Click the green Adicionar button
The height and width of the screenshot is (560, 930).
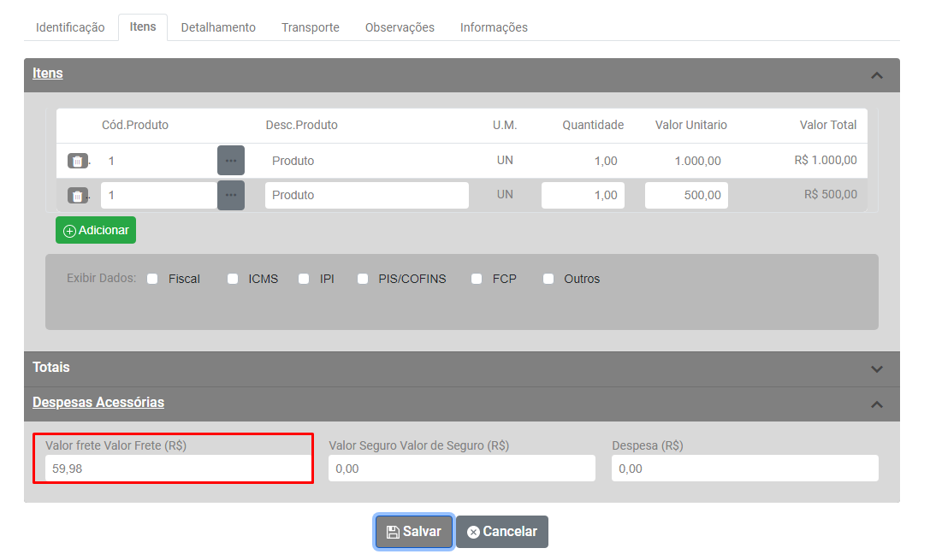96,230
